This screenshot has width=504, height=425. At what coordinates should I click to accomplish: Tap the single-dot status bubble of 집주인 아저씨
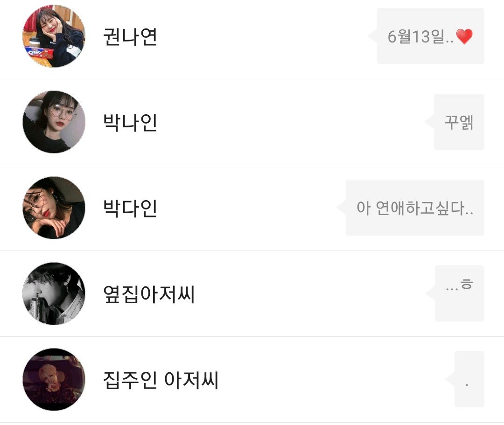469,379
